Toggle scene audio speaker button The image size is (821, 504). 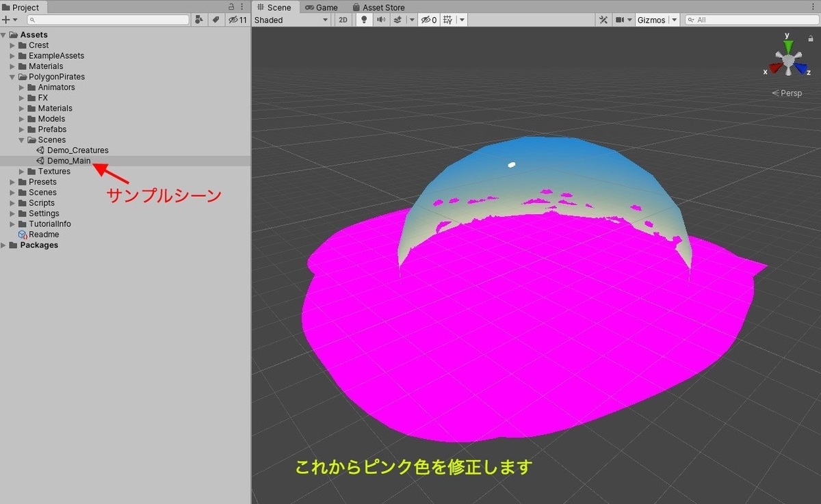pos(381,20)
